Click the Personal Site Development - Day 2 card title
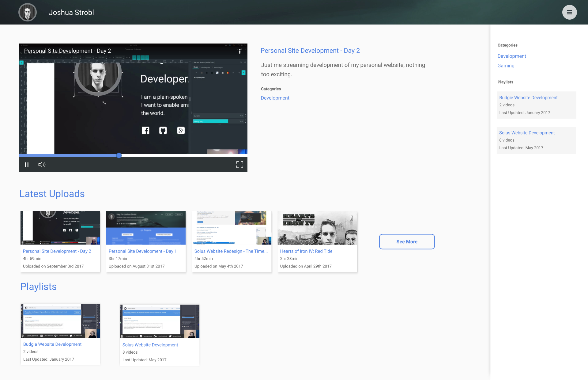This screenshot has width=588, height=380. coord(57,251)
